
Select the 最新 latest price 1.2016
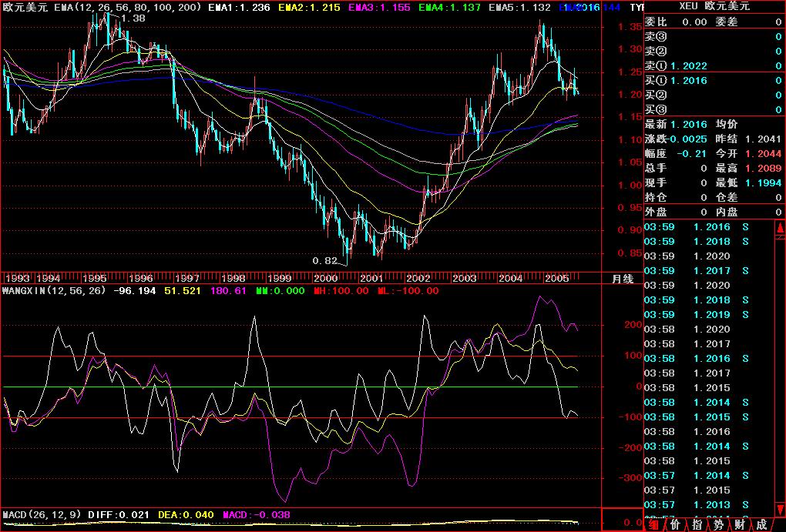point(689,124)
